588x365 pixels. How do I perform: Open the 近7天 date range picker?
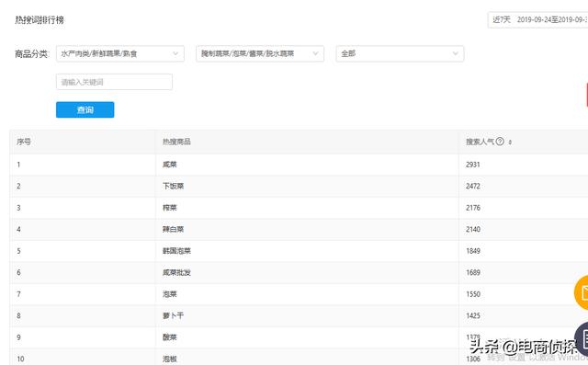(x=538, y=19)
